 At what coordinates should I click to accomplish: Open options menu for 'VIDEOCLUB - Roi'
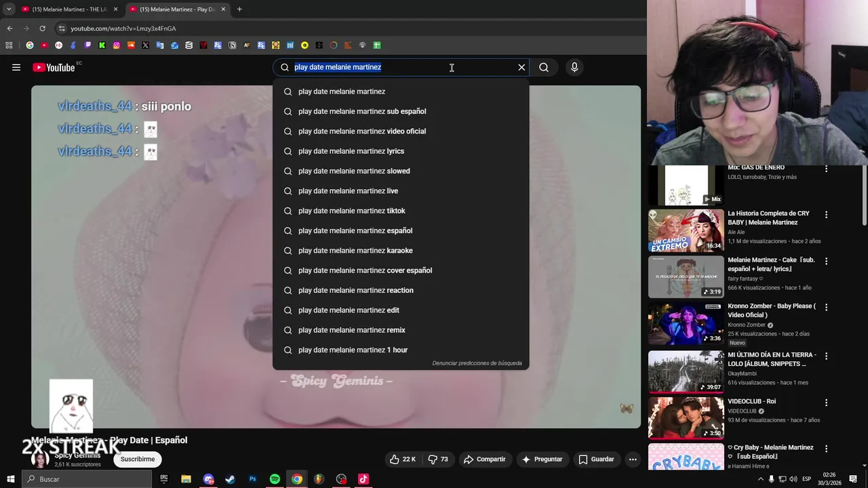click(826, 403)
